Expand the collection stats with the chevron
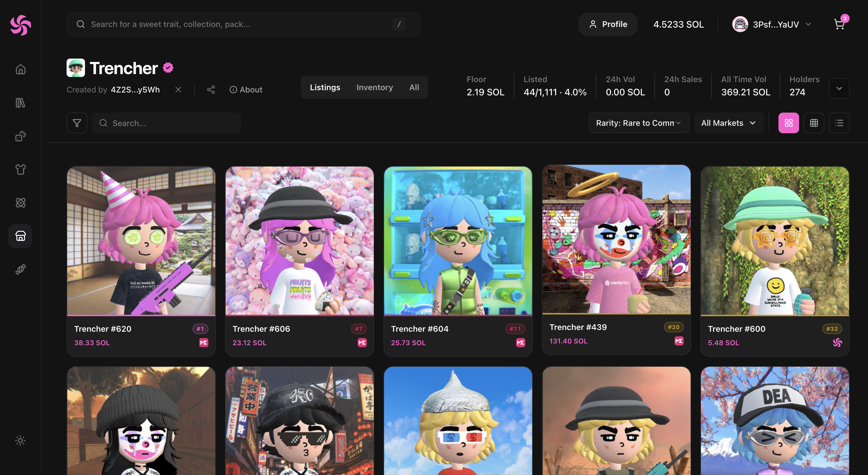The height and width of the screenshot is (475, 868). [839, 88]
